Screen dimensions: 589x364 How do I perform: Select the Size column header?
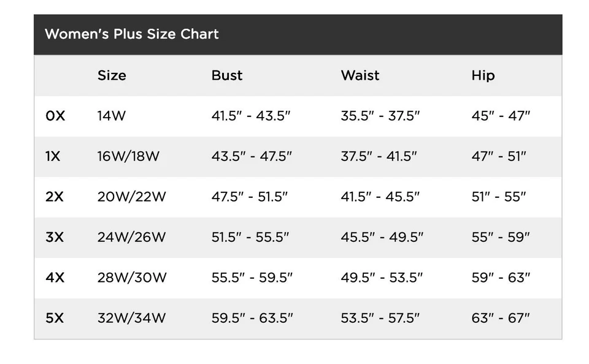[112, 75]
